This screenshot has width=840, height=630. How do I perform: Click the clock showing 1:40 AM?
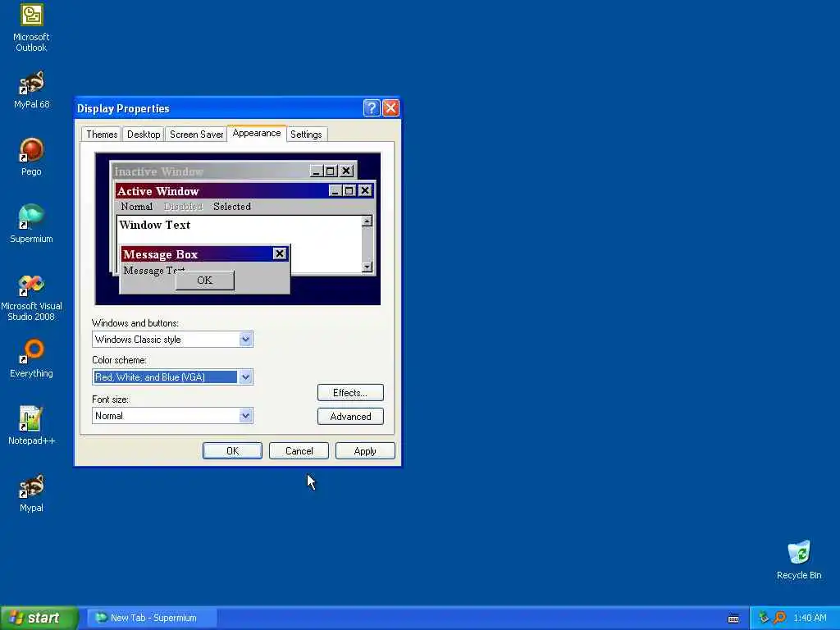point(810,618)
